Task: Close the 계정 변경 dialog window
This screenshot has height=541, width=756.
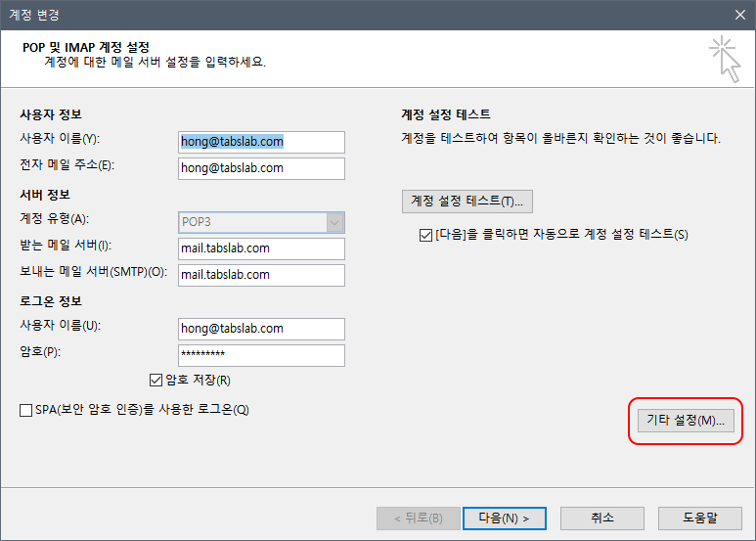Action: [739, 14]
